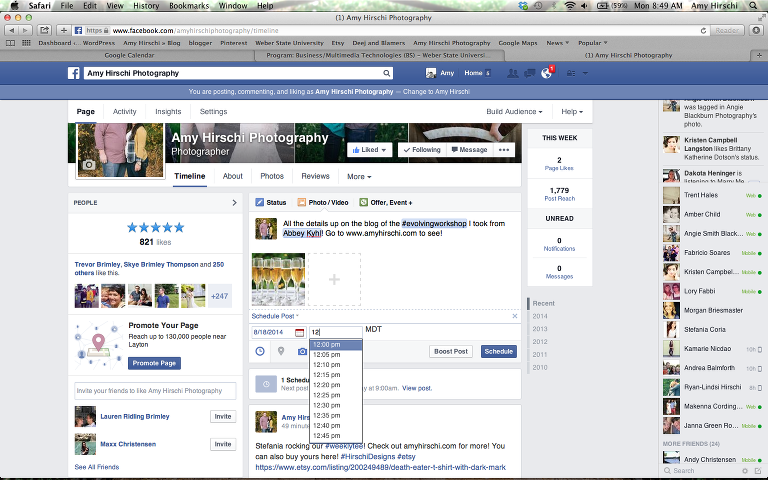Open Safari History menu
Image resolution: width=768 pixels, height=480 pixels.
(x=146, y=6)
